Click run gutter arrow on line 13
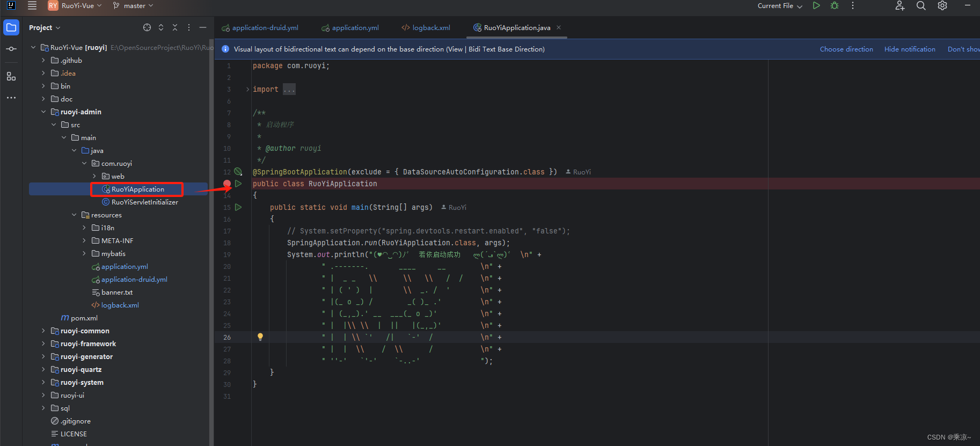Image resolution: width=980 pixels, height=446 pixels. coord(238,184)
